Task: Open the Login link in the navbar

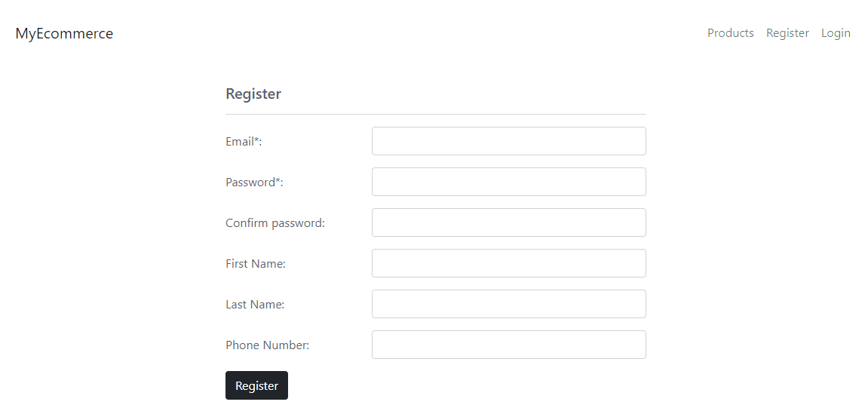Action: (x=836, y=33)
